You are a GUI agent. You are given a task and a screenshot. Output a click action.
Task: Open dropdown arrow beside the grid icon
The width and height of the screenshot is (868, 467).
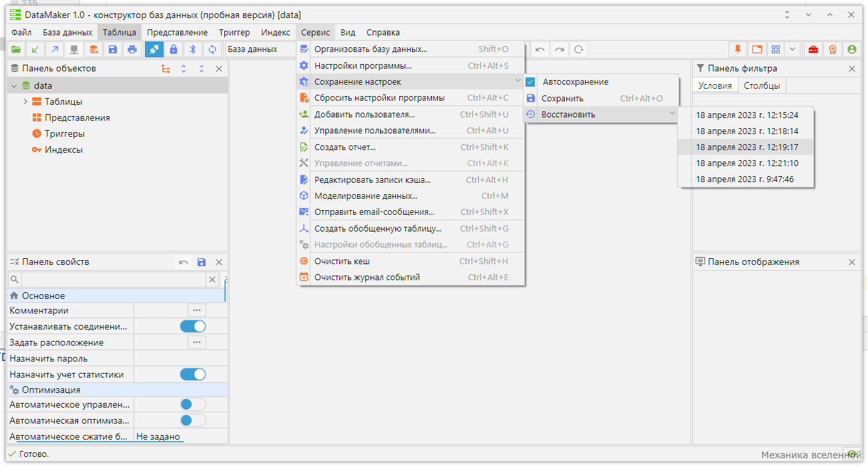pos(793,49)
